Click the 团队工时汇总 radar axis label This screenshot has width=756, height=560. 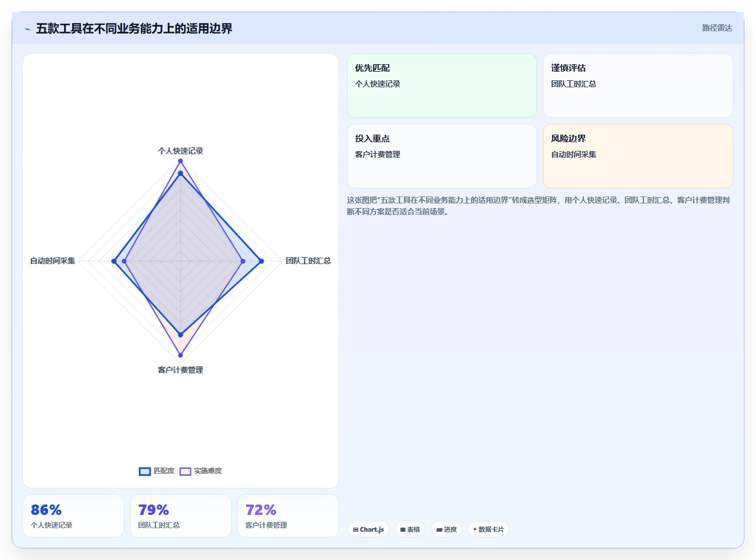tap(308, 261)
